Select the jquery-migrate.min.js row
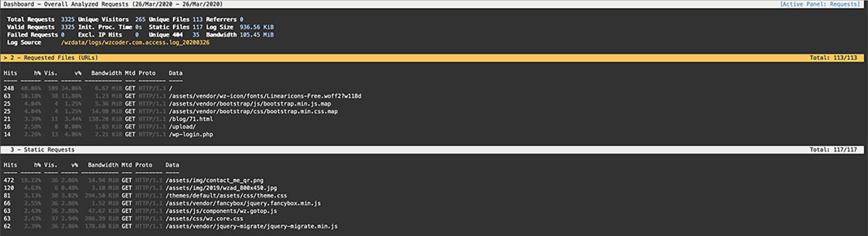868x236 pixels. [x=251, y=226]
